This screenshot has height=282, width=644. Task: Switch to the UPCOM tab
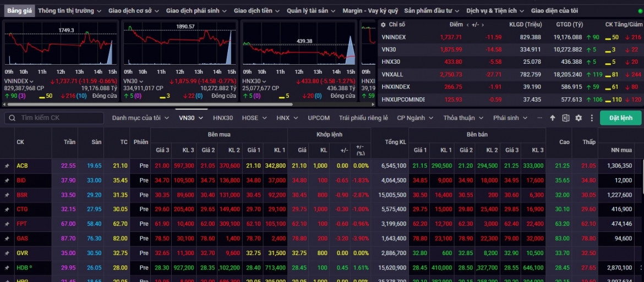point(319,118)
